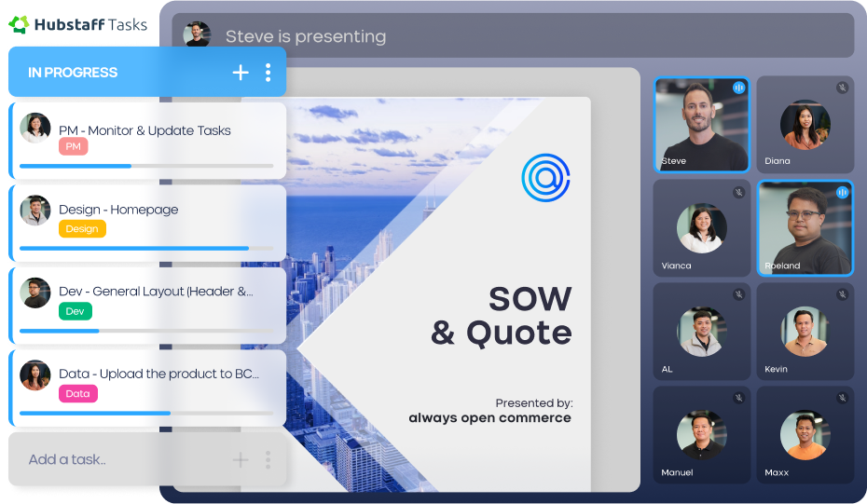Click the always open commerce presenter text

(x=489, y=417)
